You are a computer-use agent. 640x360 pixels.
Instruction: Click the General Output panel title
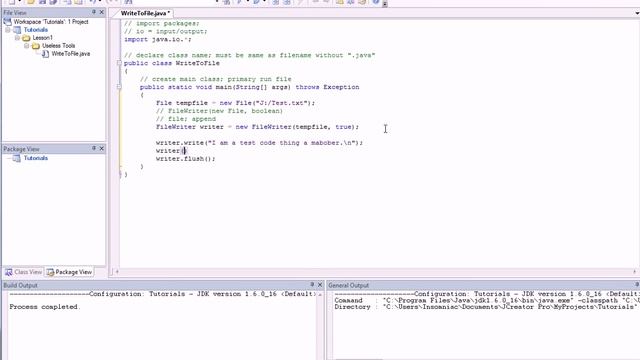click(x=348, y=285)
